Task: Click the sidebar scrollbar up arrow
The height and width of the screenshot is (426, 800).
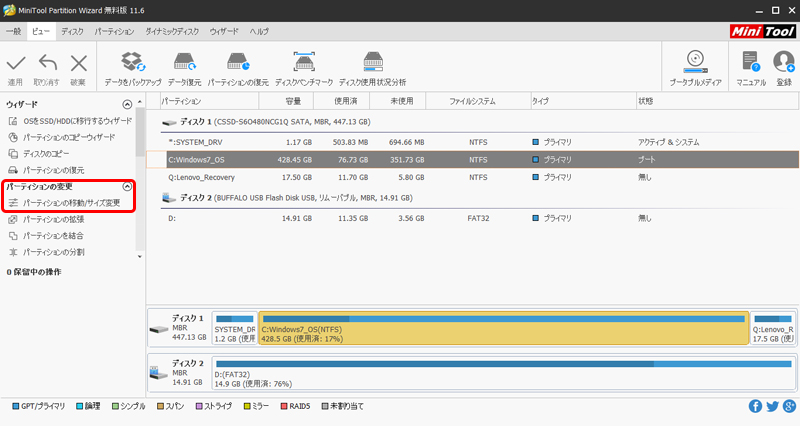Action: click(140, 102)
